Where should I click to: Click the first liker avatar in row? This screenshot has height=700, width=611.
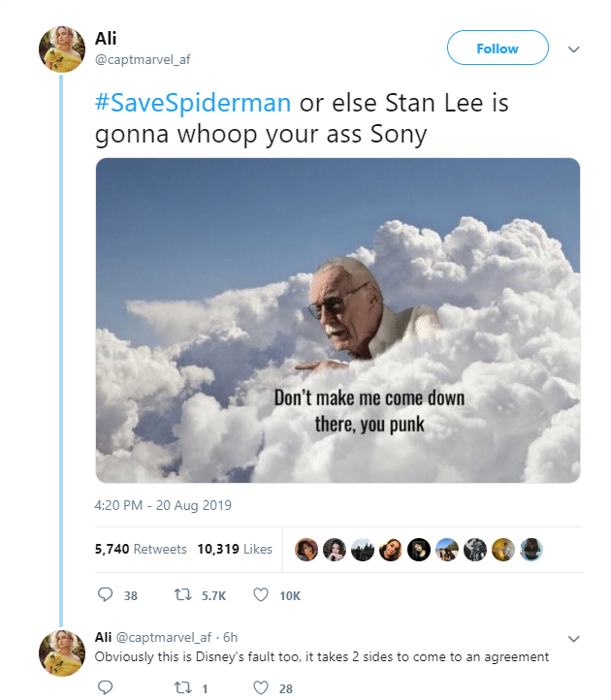tap(305, 550)
